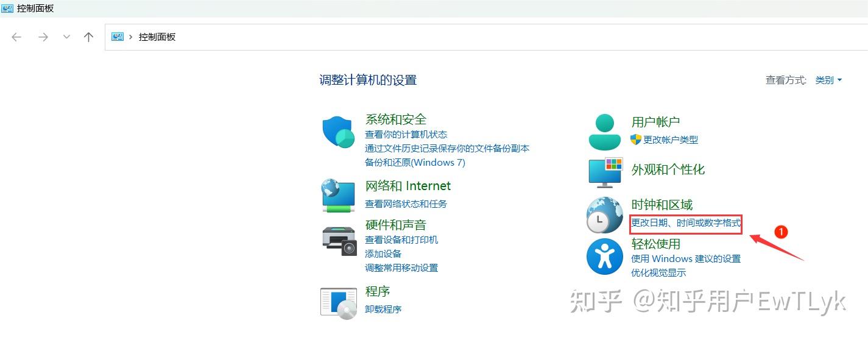868x340 pixels.
Task: Open 网络和 Internet category
Action: 408,186
